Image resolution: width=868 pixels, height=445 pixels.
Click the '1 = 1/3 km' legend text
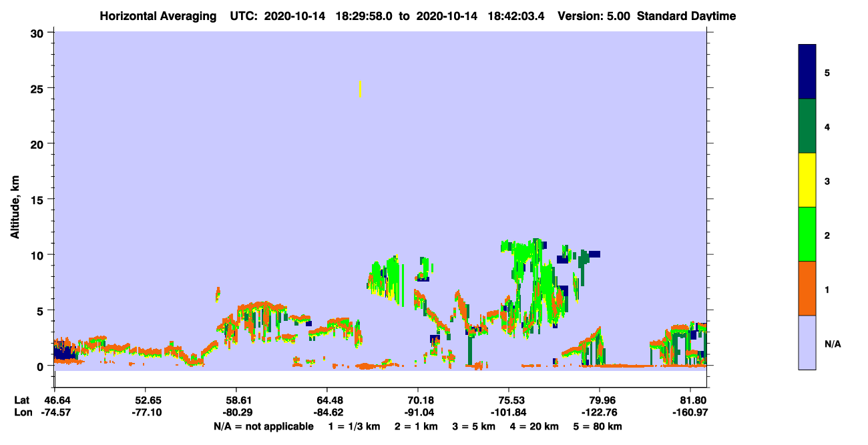click(x=353, y=426)
